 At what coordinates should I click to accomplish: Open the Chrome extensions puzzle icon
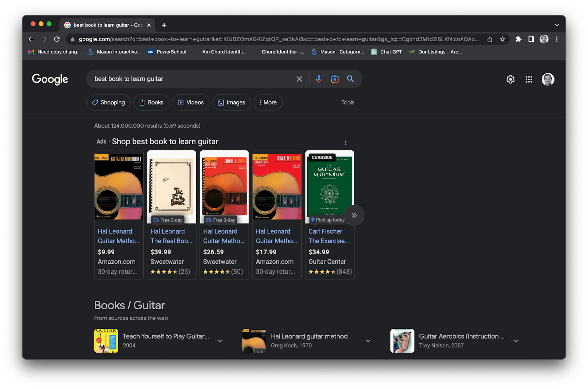[519, 39]
